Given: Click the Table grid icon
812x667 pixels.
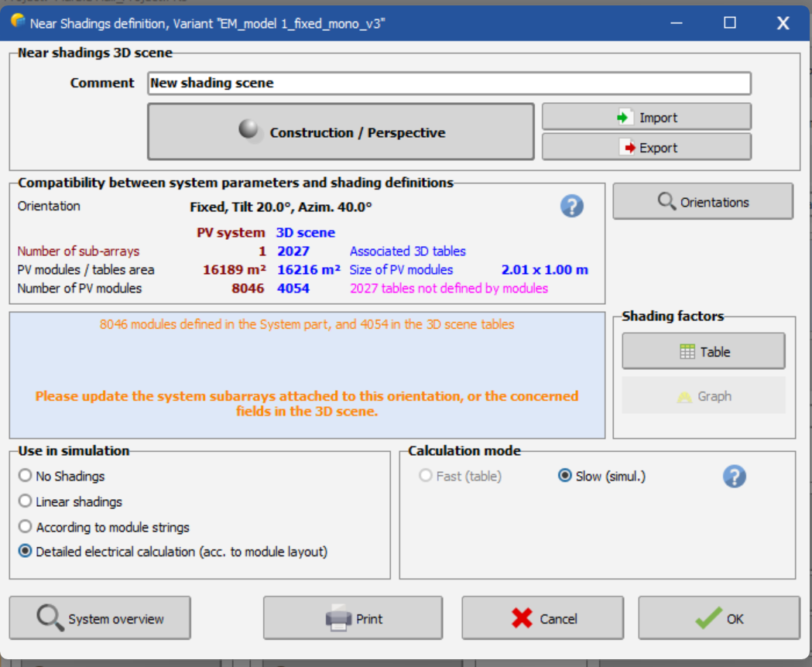Looking at the screenshot, I should click(x=687, y=352).
